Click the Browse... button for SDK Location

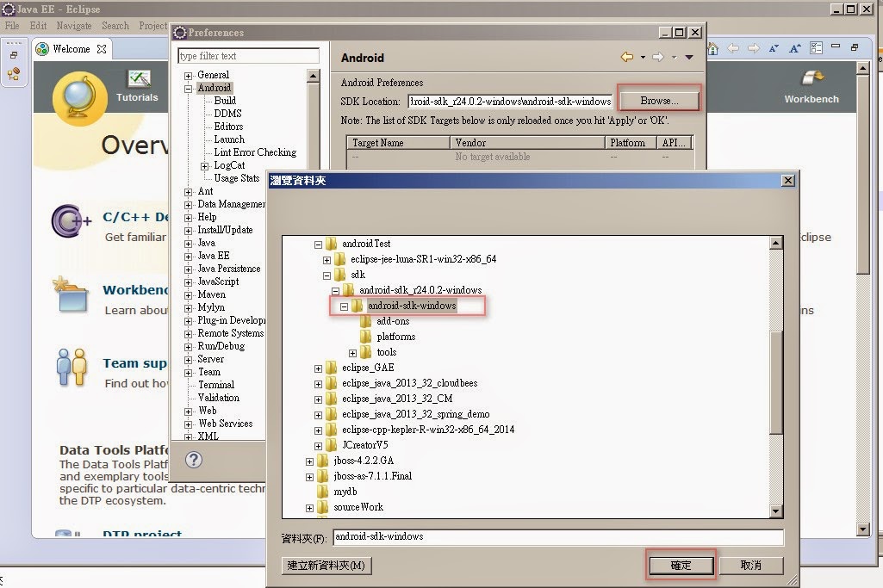tap(659, 101)
